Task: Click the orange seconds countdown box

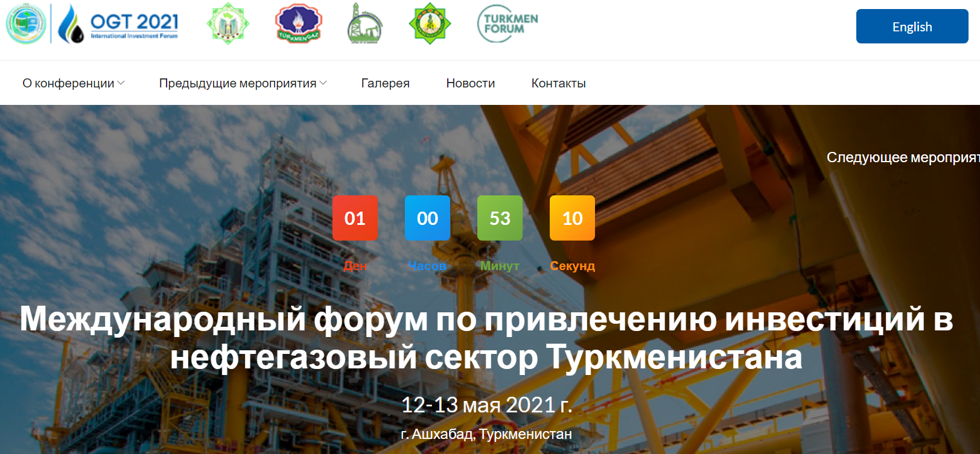Action: pyautogui.click(x=572, y=218)
